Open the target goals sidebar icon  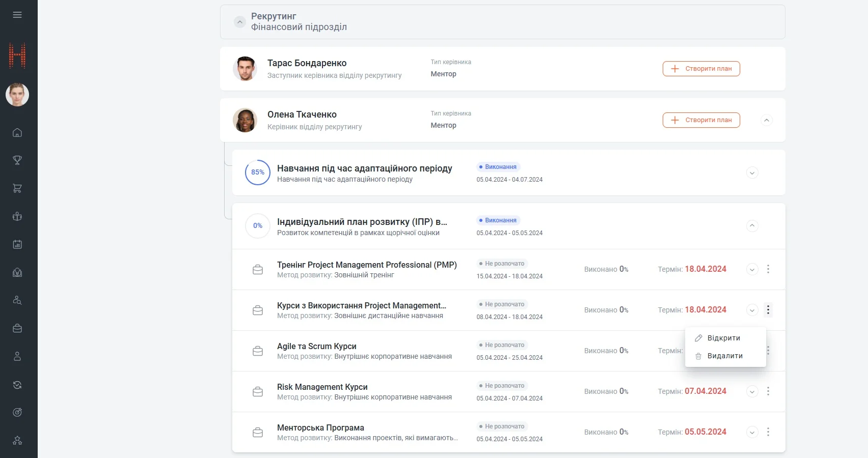click(x=17, y=412)
